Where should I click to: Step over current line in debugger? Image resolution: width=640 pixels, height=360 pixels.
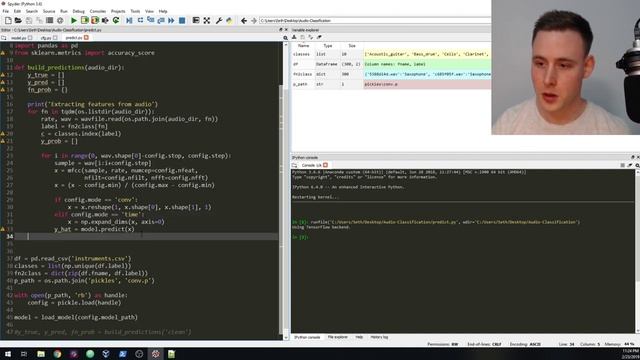point(140,20)
